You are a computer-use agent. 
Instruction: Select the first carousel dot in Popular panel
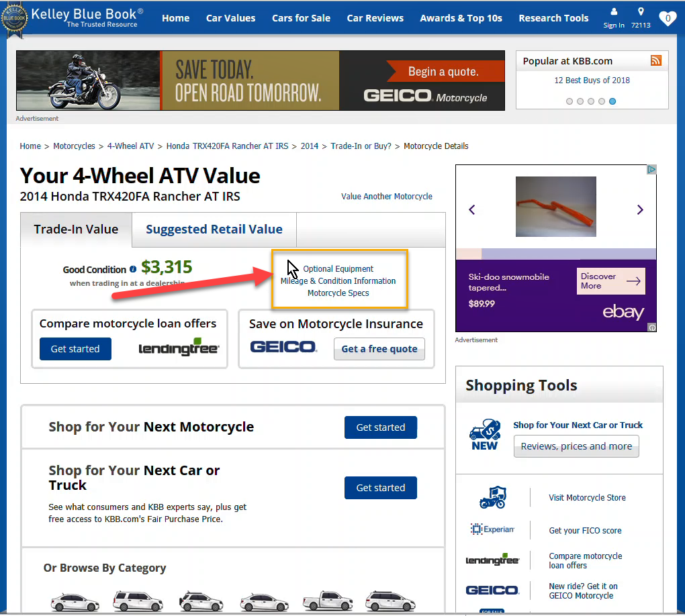[x=569, y=101]
